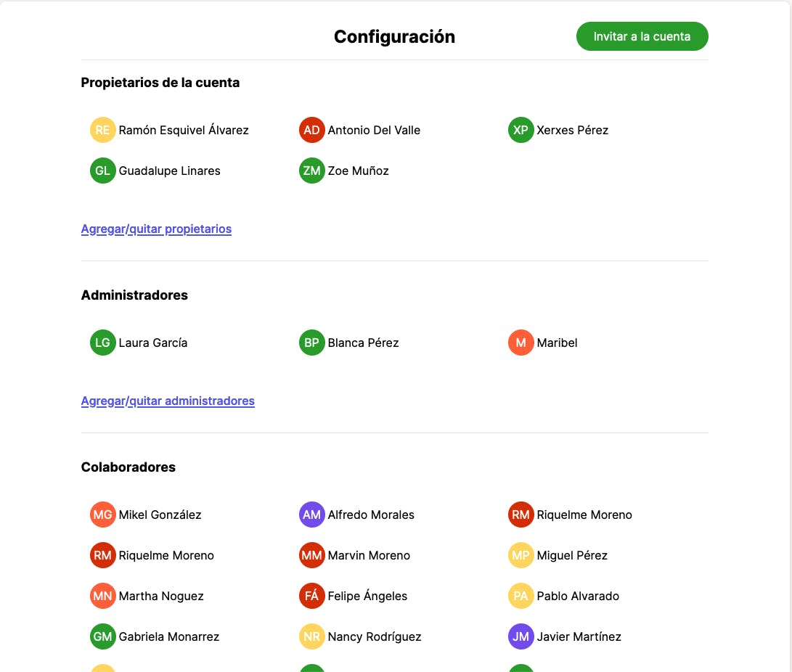Select the name Miguel Pérez

click(x=572, y=556)
